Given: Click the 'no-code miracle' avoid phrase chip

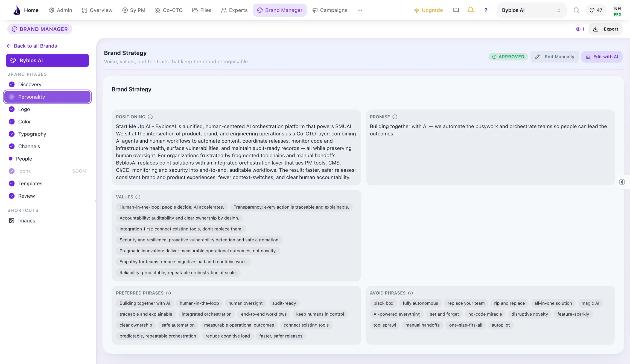Looking at the screenshot, I should point(485,314).
